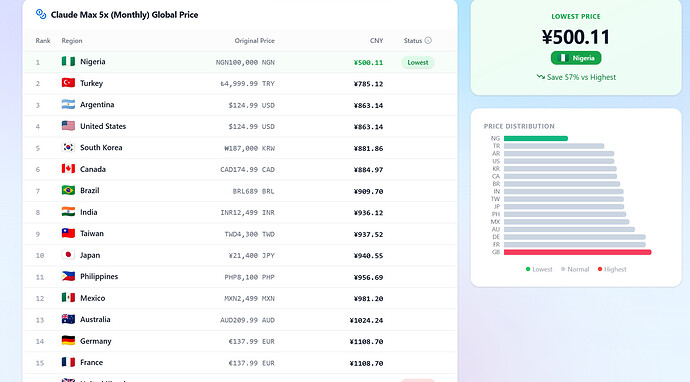This screenshot has height=382, width=690.
Task: Toggle the Highest legend item
Action: coord(612,269)
